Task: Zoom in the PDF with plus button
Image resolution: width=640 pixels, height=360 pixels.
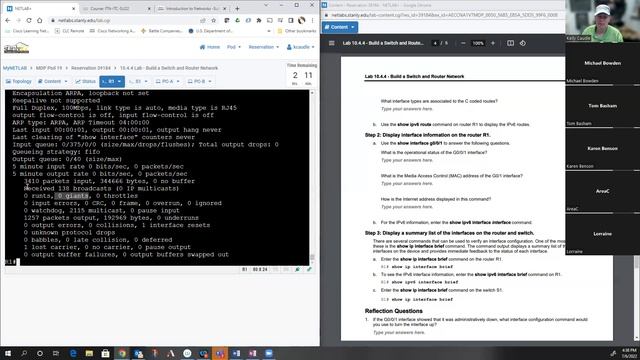Action: point(493,43)
